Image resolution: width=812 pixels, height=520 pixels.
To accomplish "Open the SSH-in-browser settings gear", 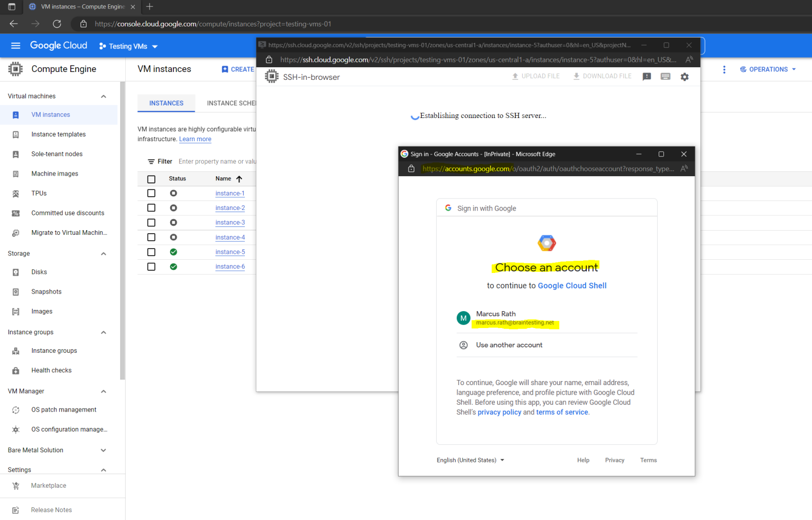I will point(685,76).
